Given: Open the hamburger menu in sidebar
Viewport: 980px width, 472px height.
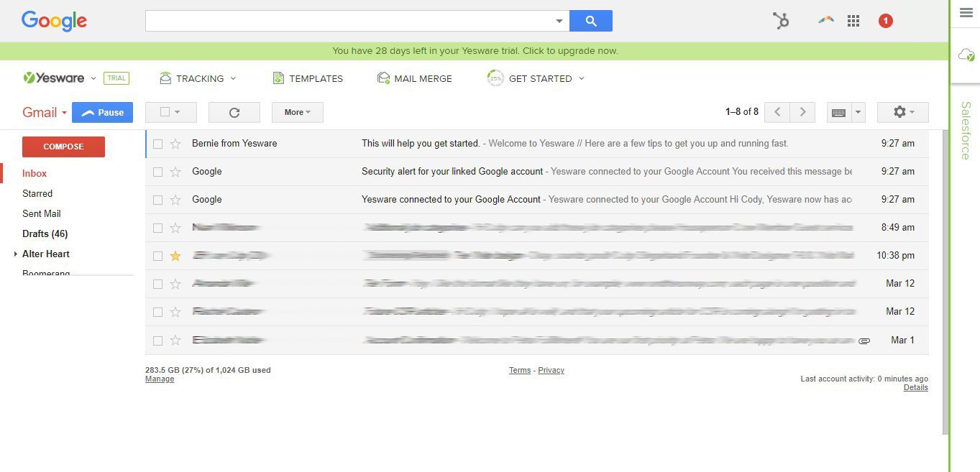Looking at the screenshot, I should 966,12.
